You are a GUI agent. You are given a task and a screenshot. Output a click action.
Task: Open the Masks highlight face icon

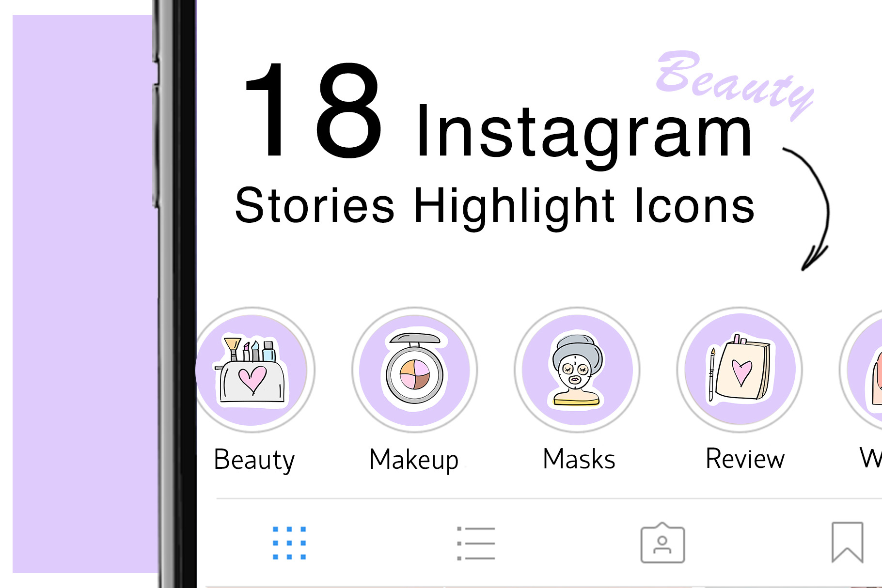coord(577,370)
